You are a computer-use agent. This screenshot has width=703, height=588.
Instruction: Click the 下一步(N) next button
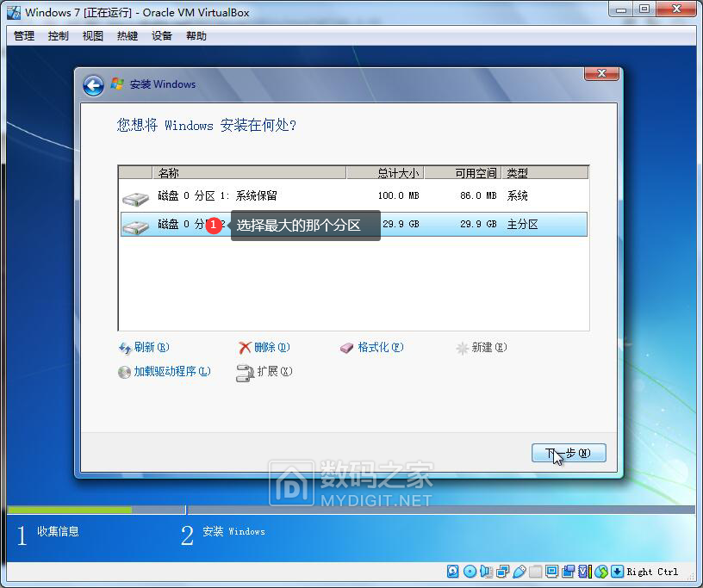click(x=569, y=453)
